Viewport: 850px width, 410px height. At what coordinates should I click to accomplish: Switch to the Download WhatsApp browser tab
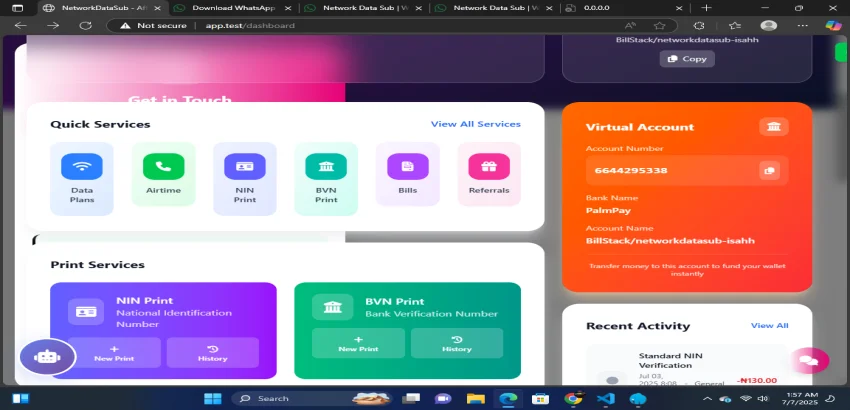coord(232,8)
